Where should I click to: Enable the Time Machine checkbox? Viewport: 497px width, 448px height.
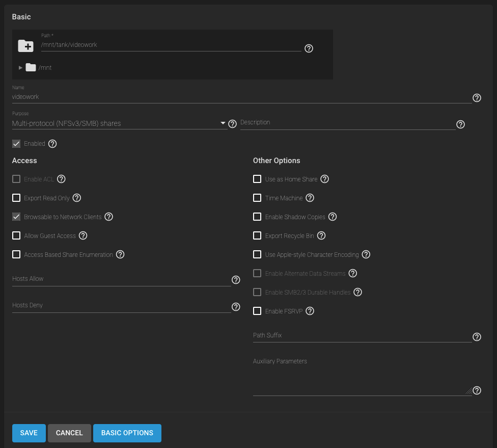click(257, 198)
